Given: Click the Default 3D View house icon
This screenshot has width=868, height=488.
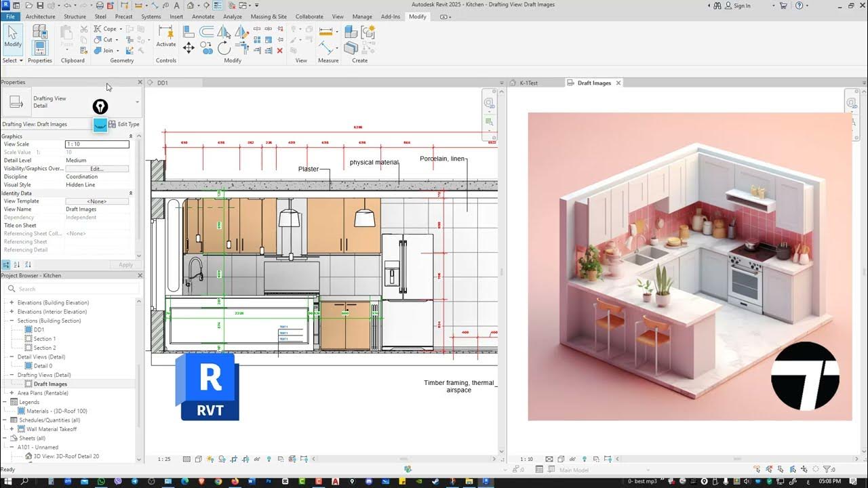Looking at the screenshot, I should click(x=190, y=5).
